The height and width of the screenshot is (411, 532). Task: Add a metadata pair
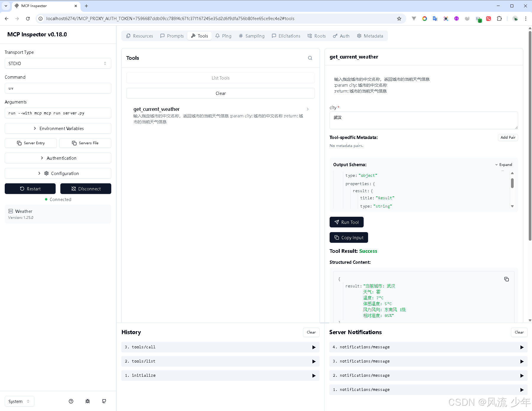pos(508,137)
